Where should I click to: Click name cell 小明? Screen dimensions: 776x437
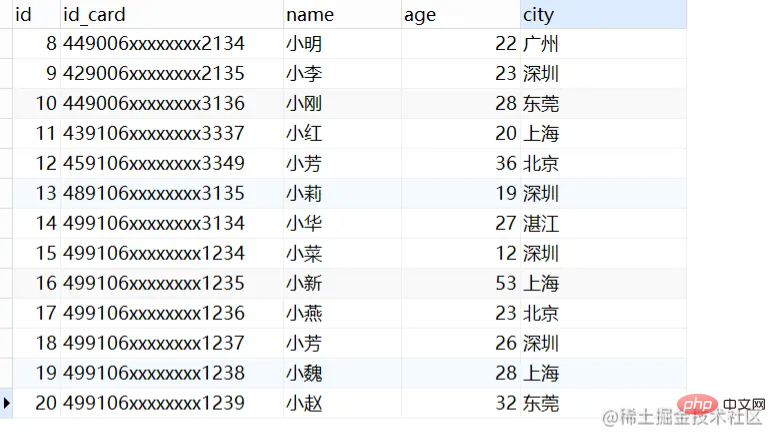pos(342,44)
